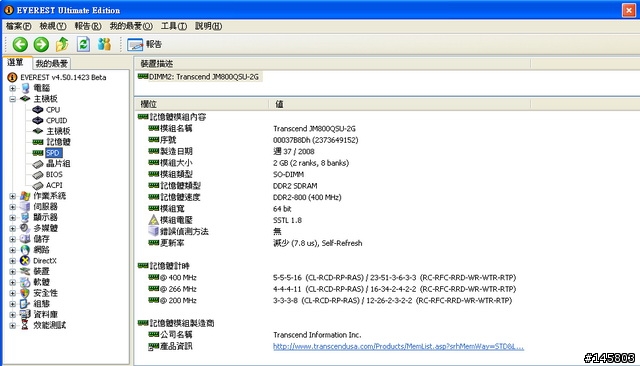Switch to the 選單 tab
This screenshot has width=640, height=366.
click(x=16, y=62)
